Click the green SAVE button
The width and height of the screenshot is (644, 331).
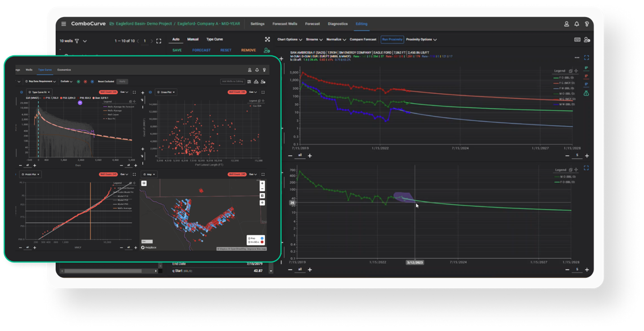(177, 50)
